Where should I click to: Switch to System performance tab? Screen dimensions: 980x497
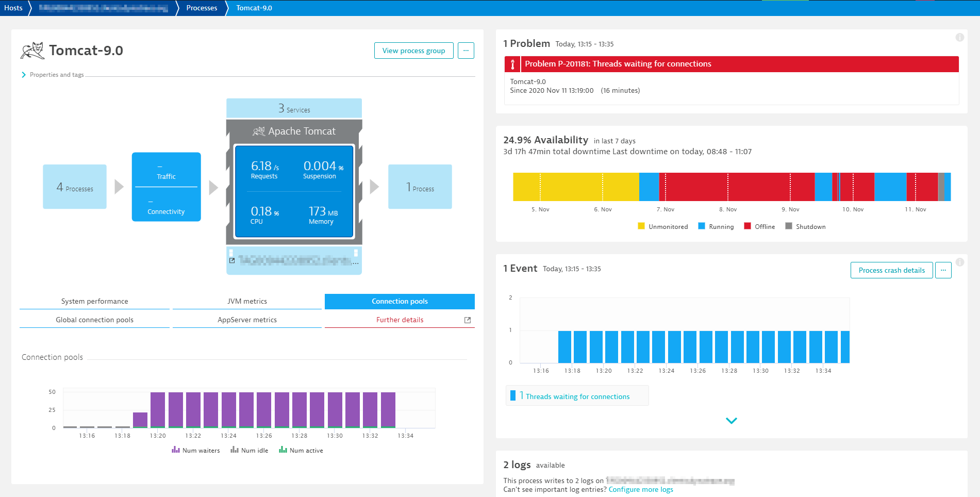point(94,302)
